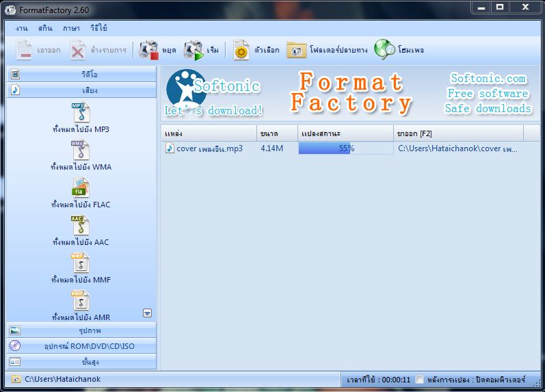
Task: Select the All to AAC icon
Action: (x=81, y=225)
